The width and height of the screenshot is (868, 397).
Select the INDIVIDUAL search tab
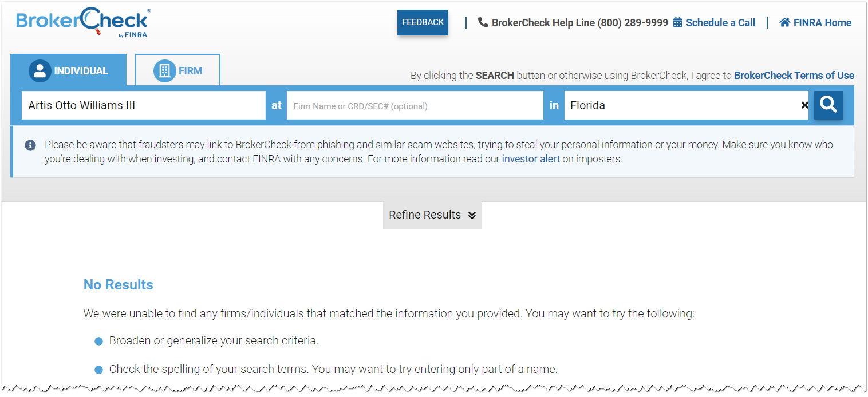(x=69, y=70)
